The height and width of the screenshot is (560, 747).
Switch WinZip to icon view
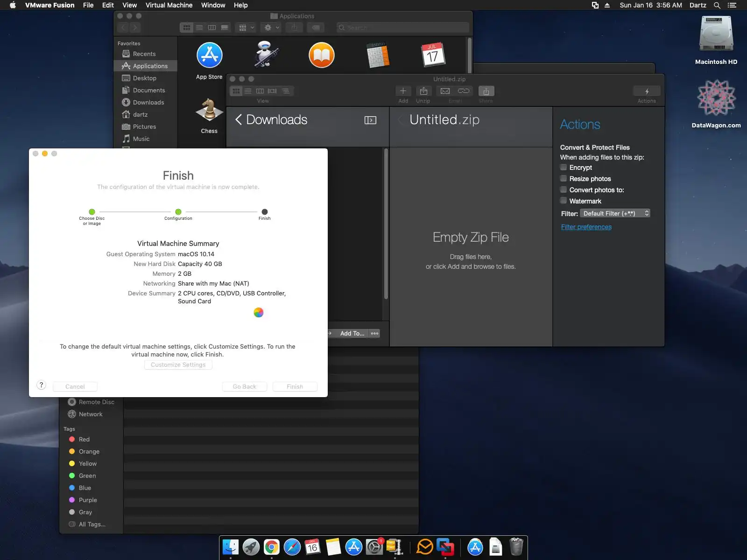236,91
